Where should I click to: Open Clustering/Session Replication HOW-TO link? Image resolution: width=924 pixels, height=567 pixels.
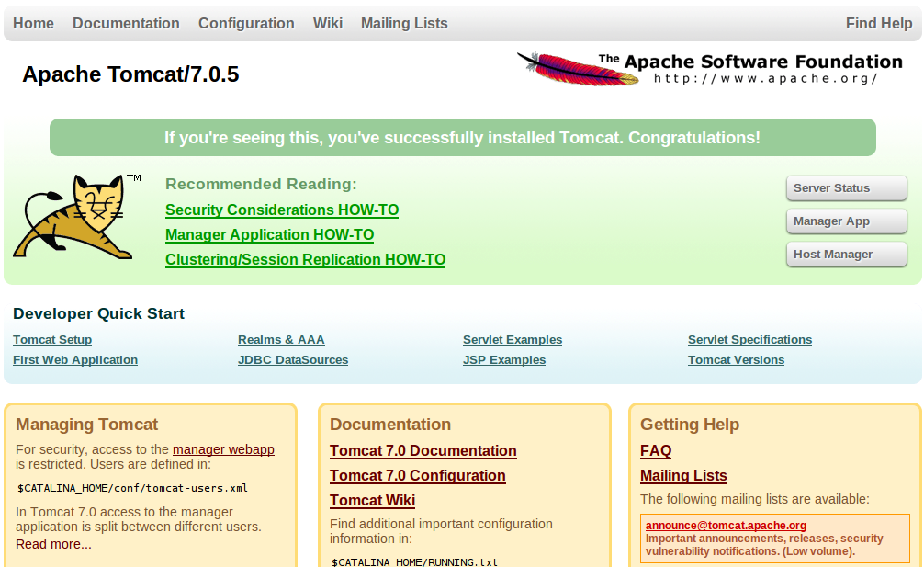click(x=305, y=259)
